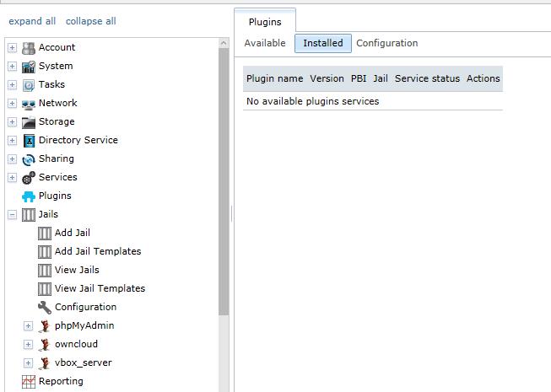The height and width of the screenshot is (392, 551).
Task: Click the Storage folder icon
Action: click(29, 122)
